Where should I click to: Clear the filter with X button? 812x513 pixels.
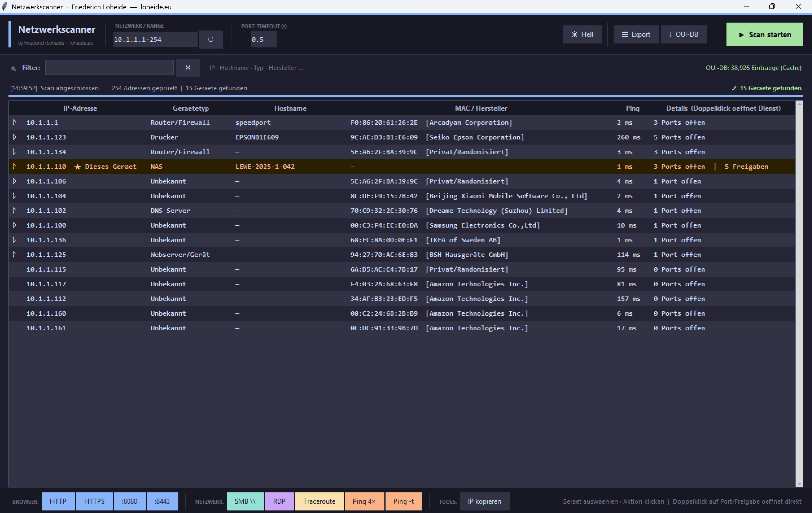188,68
